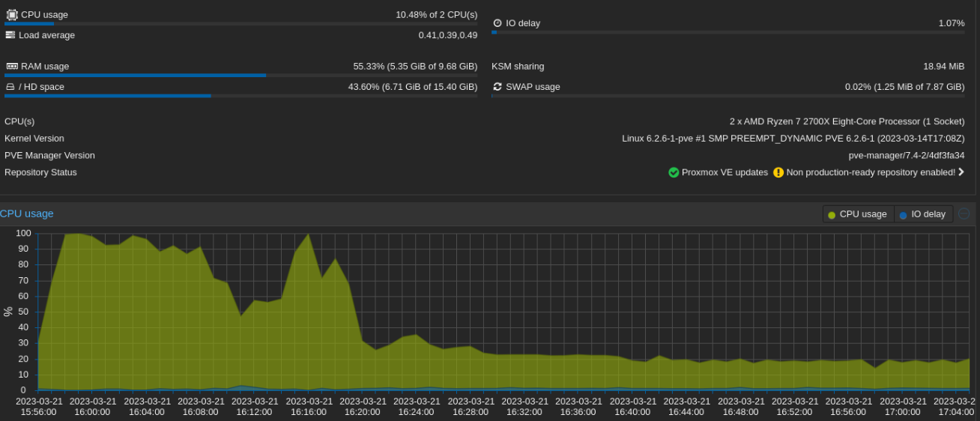Image resolution: width=980 pixels, height=421 pixels.
Task: Click the Repository Status label
Action: [x=40, y=172]
